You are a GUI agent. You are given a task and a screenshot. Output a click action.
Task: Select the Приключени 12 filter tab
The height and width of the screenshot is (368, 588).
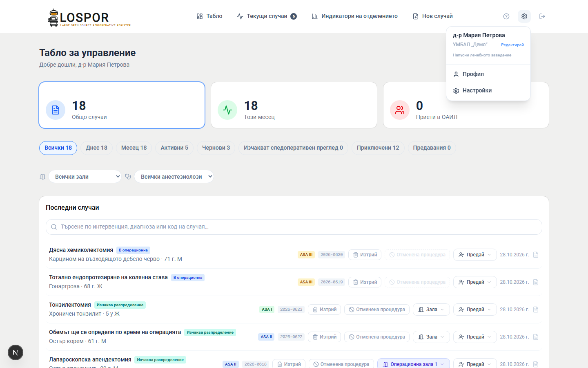point(378,148)
